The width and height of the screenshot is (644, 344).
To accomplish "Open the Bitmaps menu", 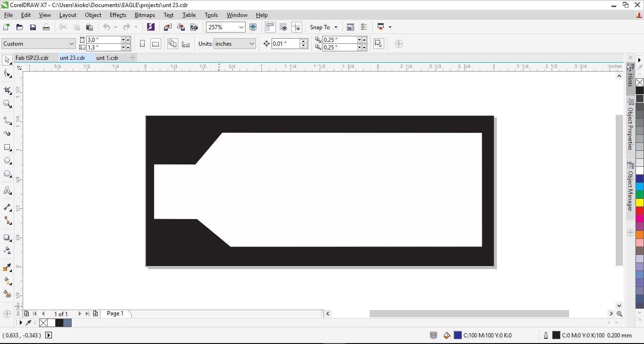I will (x=145, y=15).
